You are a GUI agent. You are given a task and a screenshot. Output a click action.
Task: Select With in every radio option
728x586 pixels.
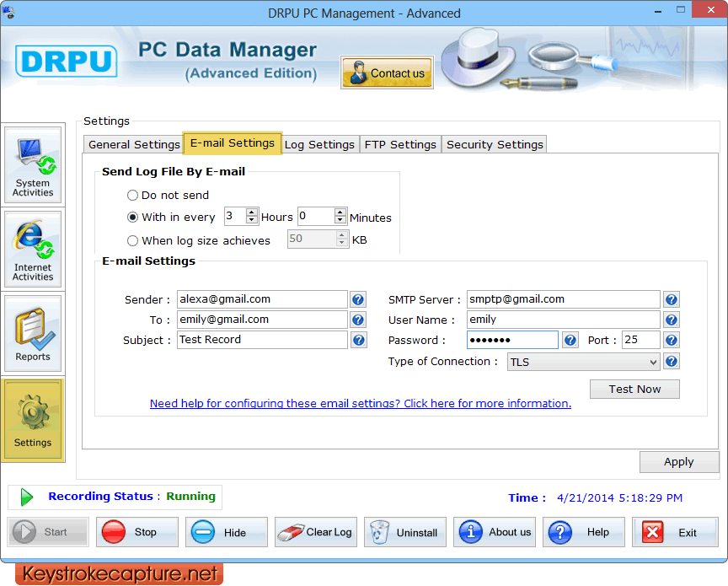(x=133, y=217)
